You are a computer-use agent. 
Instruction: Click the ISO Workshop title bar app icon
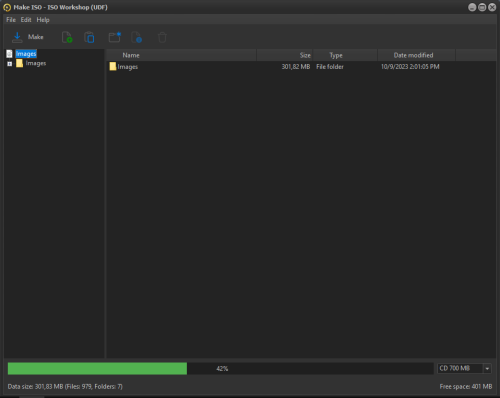pyautogui.click(x=7, y=7)
